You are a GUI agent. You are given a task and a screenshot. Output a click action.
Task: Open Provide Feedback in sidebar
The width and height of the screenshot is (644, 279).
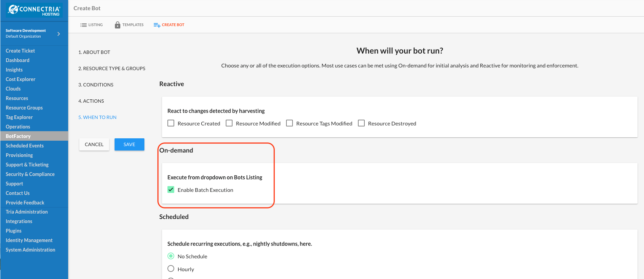(x=25, y=203)
